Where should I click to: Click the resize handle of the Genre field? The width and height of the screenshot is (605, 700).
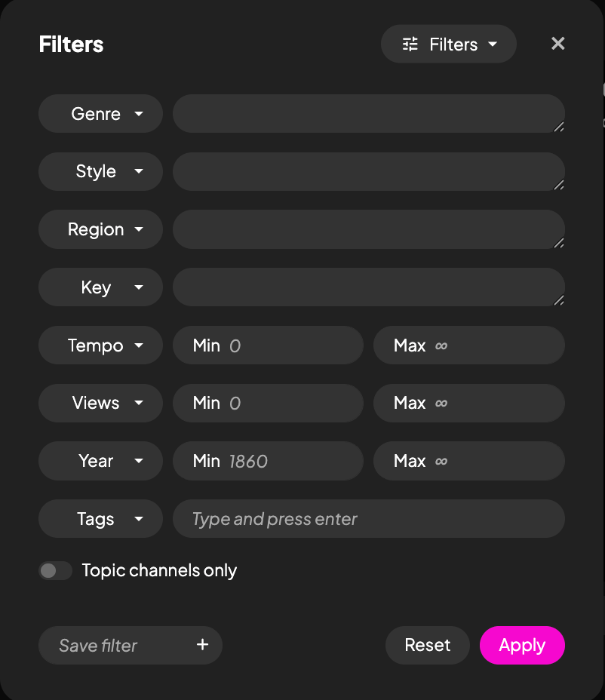(559, 127)
